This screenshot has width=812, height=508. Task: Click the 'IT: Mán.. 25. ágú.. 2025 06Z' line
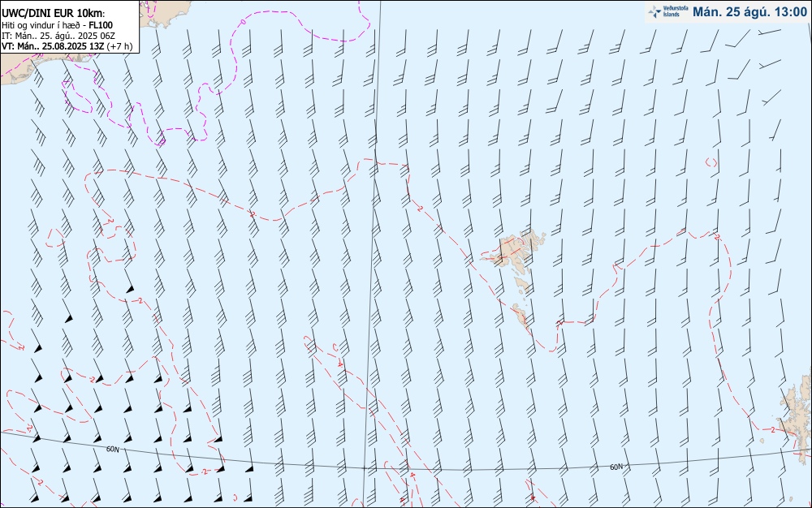click(58, 36)
